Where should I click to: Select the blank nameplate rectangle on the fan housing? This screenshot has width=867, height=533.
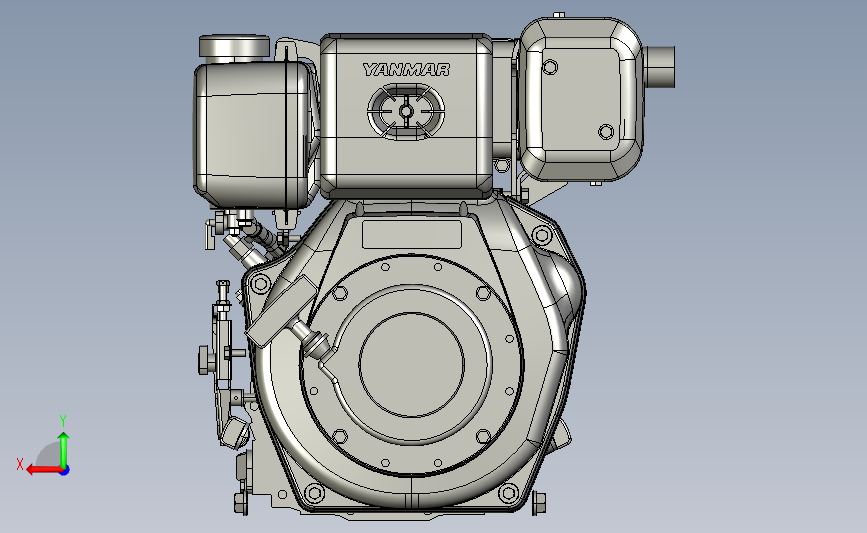[412, 234]
